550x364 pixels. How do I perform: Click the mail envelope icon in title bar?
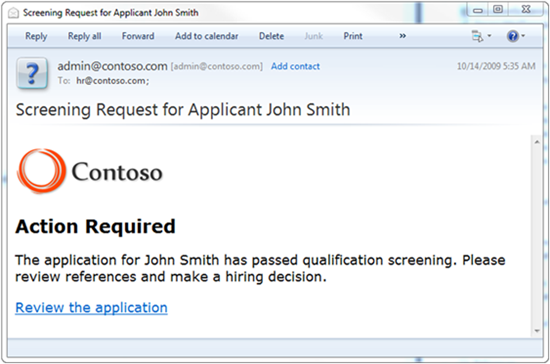pos(13,13)
